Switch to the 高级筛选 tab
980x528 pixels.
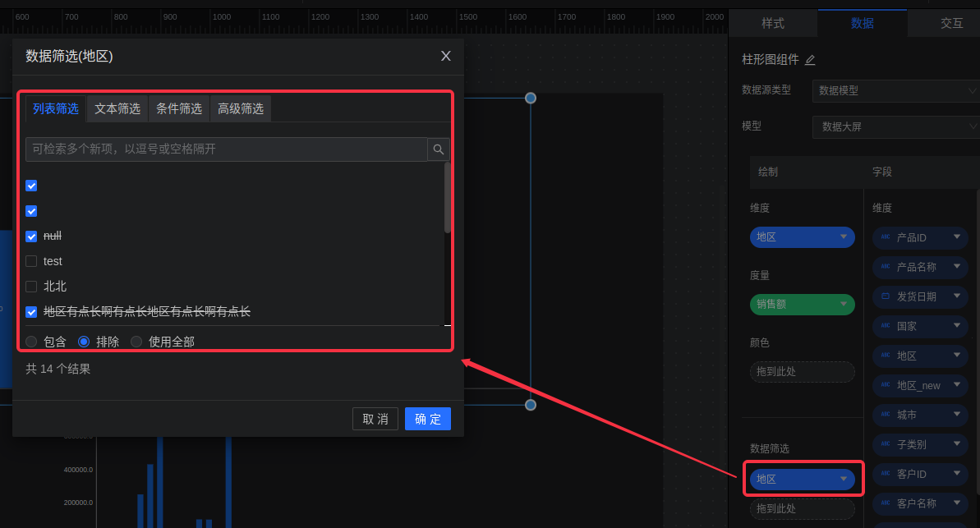click(241, 108)
